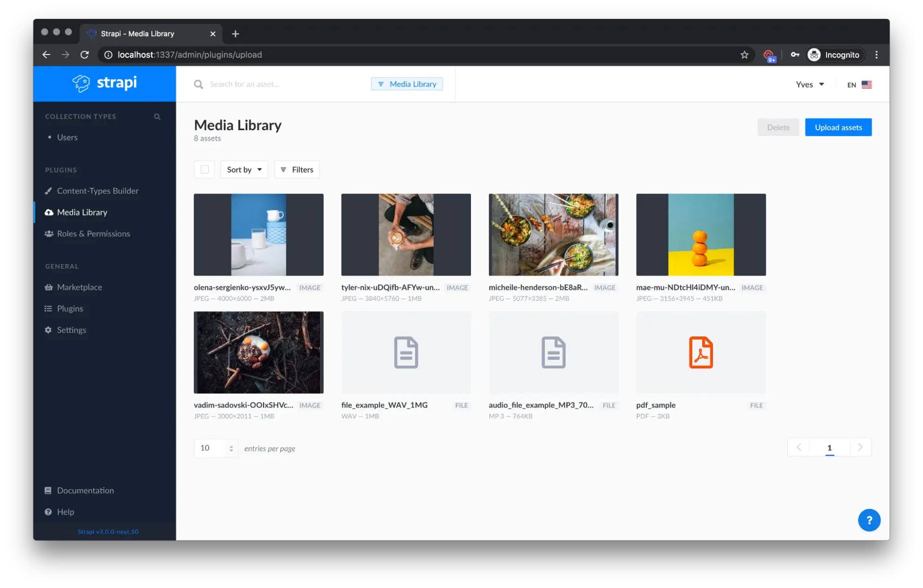The height and width of the screenshot is (588, 923).
Task: Click the PDF icon of pdf_sample
Action: pos(700,353)
